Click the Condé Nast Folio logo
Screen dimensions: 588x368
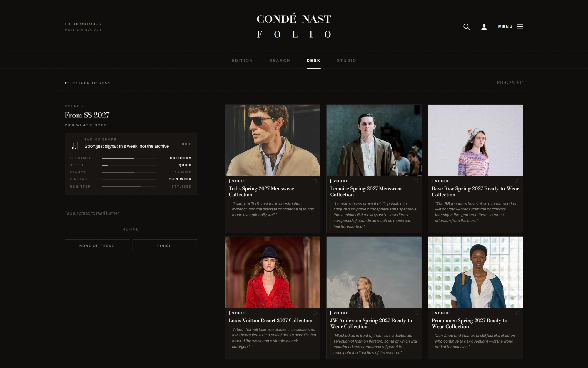[x=294, y=26]
